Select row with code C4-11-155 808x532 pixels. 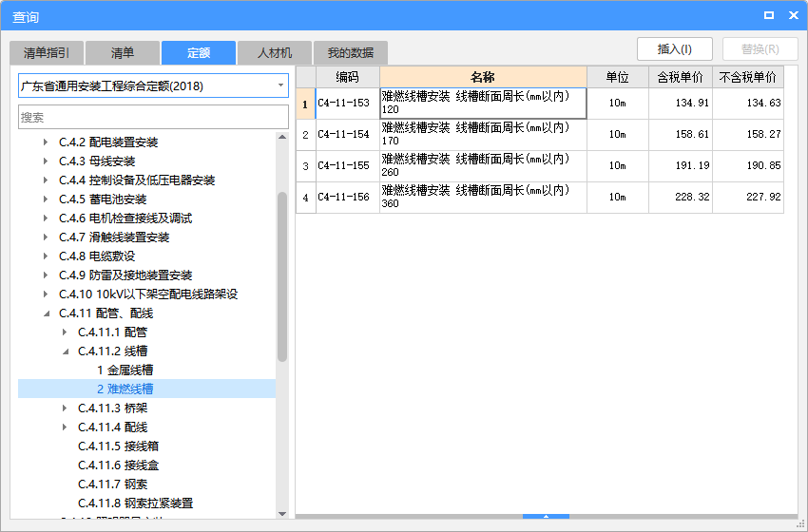pos(347,166)
